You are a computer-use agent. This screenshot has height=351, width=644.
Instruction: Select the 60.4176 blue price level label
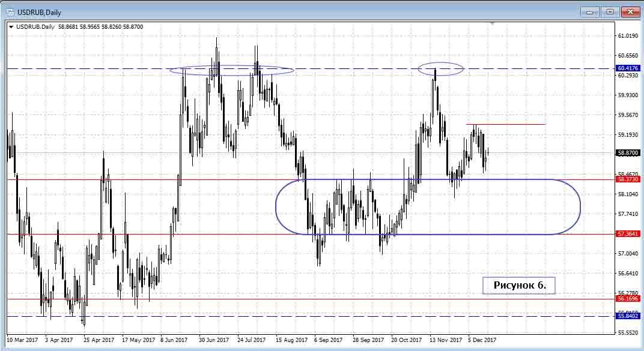point(628,68)
